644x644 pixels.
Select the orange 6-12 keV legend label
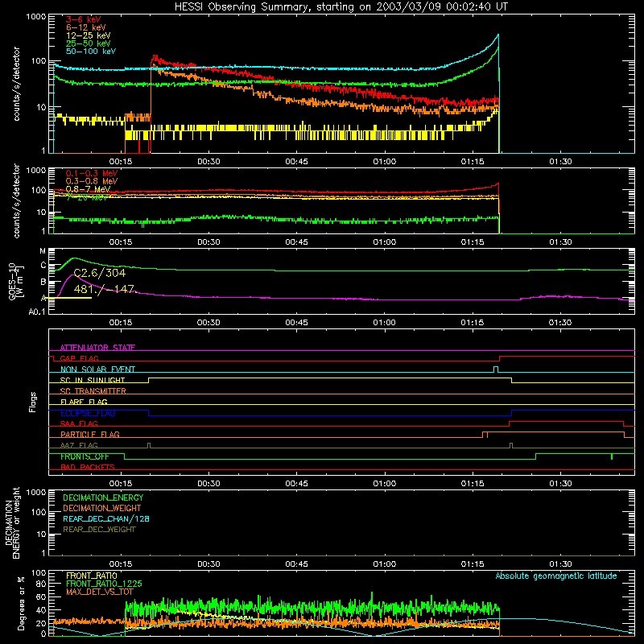pos(86,27)
